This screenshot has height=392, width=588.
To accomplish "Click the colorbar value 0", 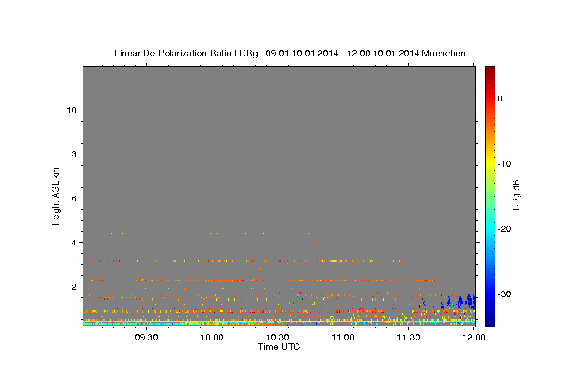I will [500, 98].
